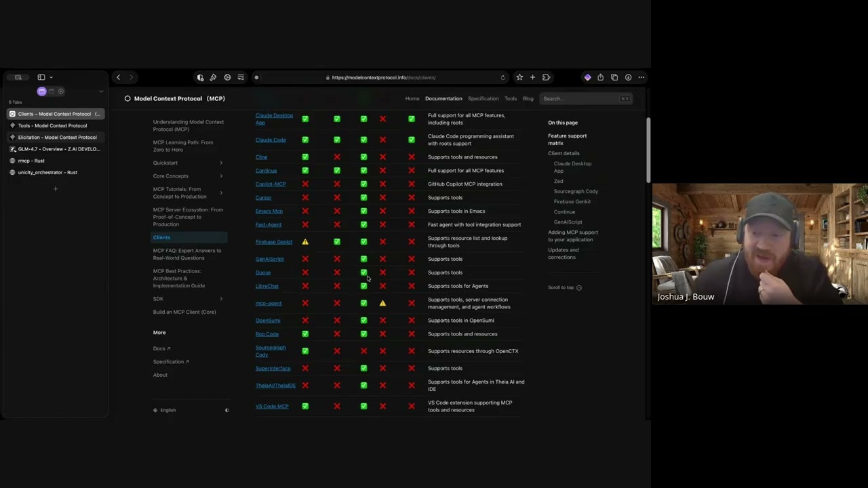Click the scroll to top arrow icon

pos(578,287)
